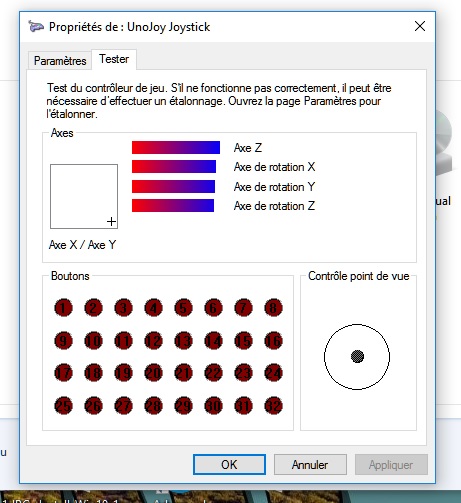Click button indicator 16
Viewport: 461px width, 503px height.
pyautogui.click(x=273, y=340)
